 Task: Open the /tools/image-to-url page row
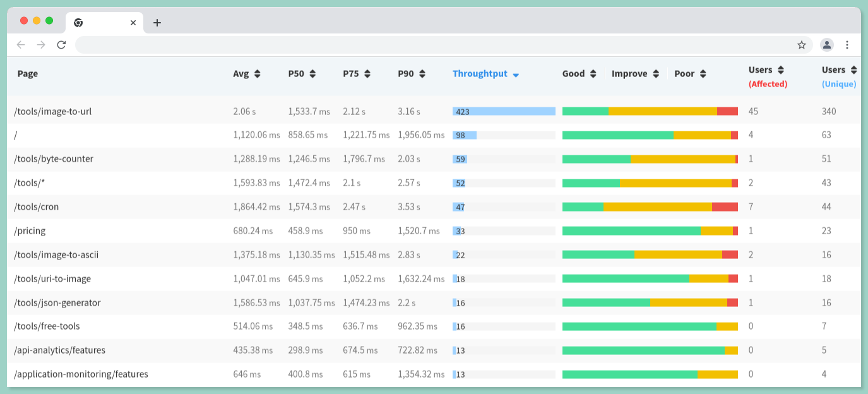coord(434,111)
